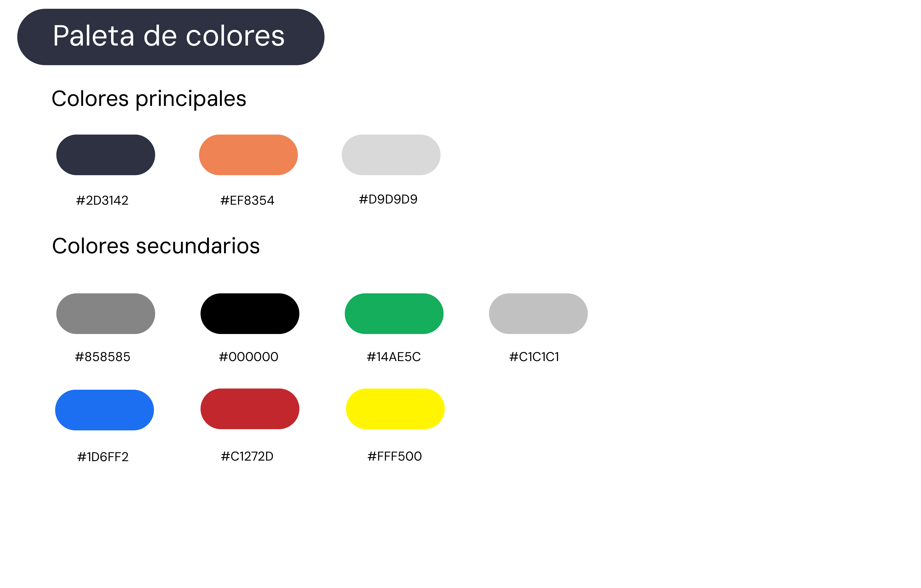The image size is (921, 588).
Task: Choose the red #C1272D color swatch
Action: click(x=250, y=409)
